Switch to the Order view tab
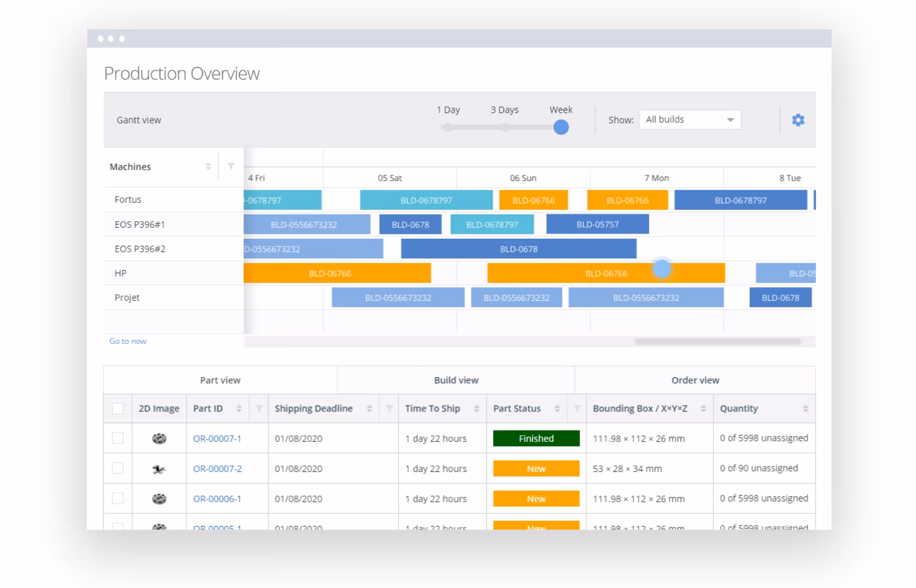The height and width of the screenshot is (588, 916). pos(695,380)
